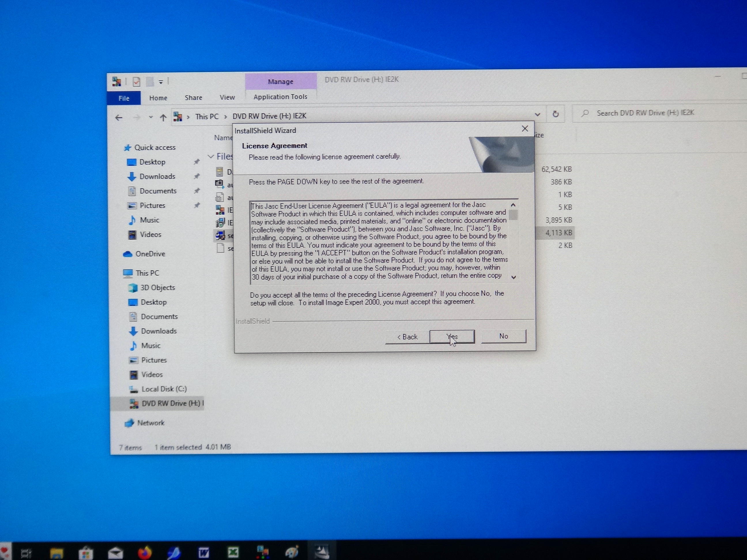The height and width of the screenshot is (560, 747).
Task: Open Word from taskbar
Action: click(204, 553)
